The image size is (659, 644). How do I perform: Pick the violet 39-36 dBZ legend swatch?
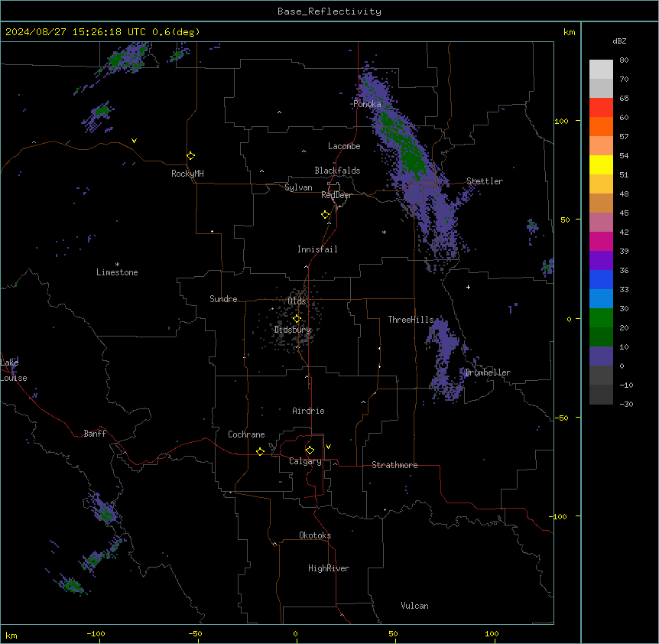click(x=601, y=261)
